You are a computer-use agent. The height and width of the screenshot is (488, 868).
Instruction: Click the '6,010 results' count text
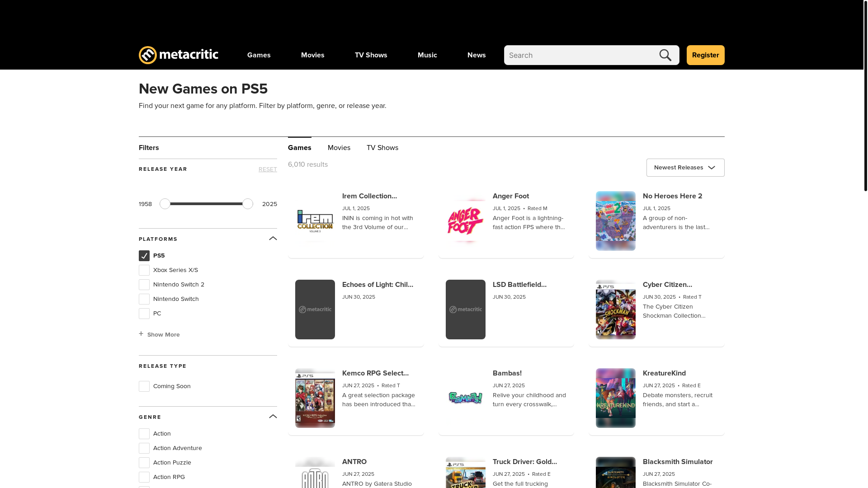click(308, 164)
